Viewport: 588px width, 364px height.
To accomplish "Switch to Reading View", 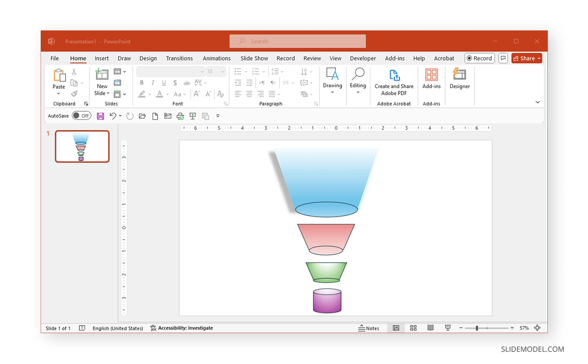I will click(430, 328).
